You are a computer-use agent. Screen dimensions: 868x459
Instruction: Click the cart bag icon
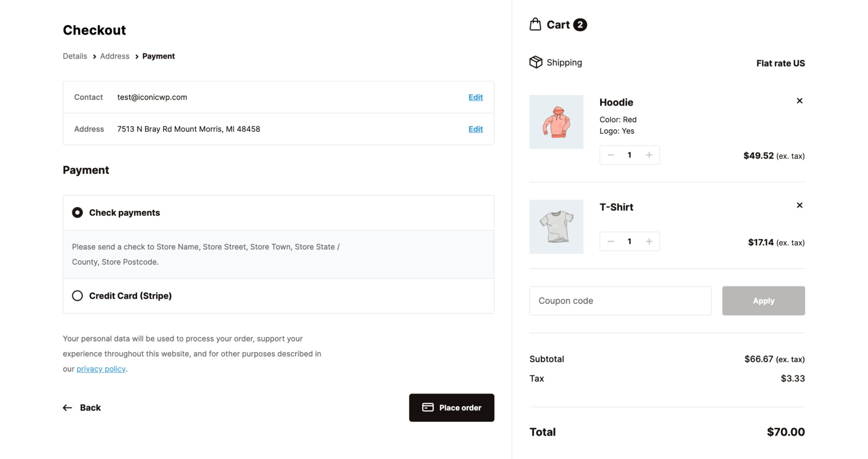[x=536, y=24]
